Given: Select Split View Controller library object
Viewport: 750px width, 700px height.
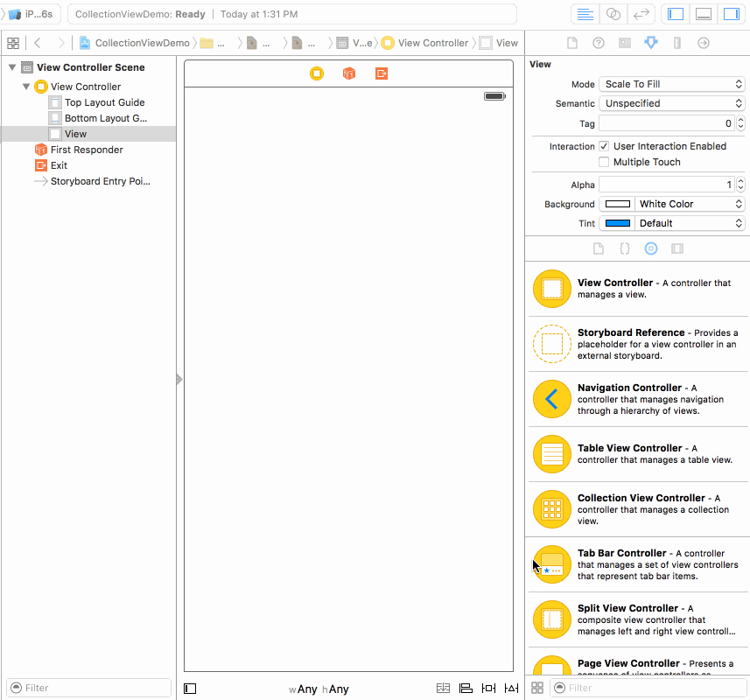Looking at the screenshot, I should pyautogui.click(x=638, y=619).
